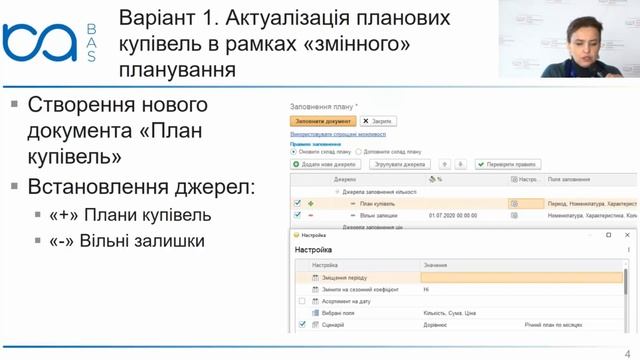Click 'Згрупувати джерела' button
The image size is (640, 360).
click(x=400, y=164)
